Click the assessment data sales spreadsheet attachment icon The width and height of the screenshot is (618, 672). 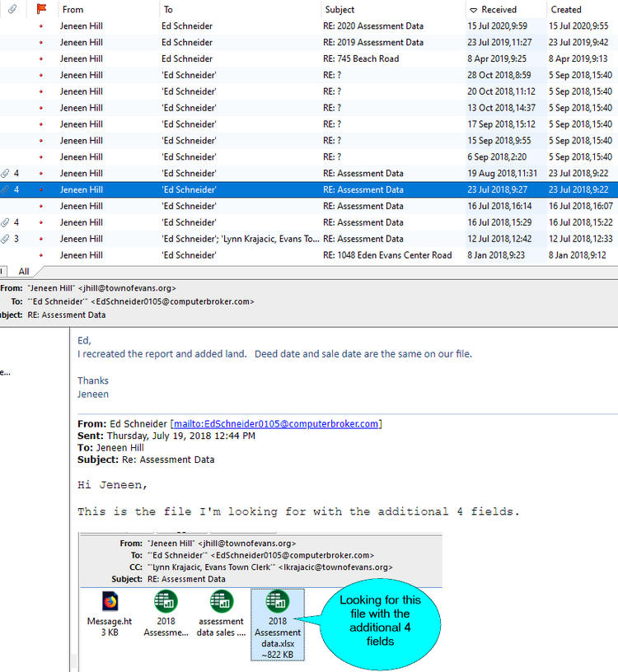coord(222,601)
